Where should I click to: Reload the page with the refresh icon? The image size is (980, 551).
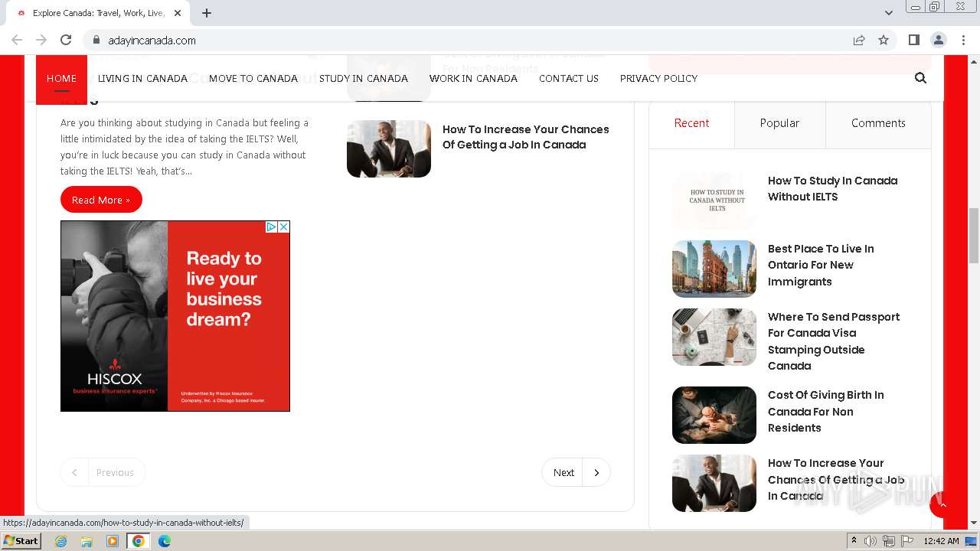[x=66, y=40]
